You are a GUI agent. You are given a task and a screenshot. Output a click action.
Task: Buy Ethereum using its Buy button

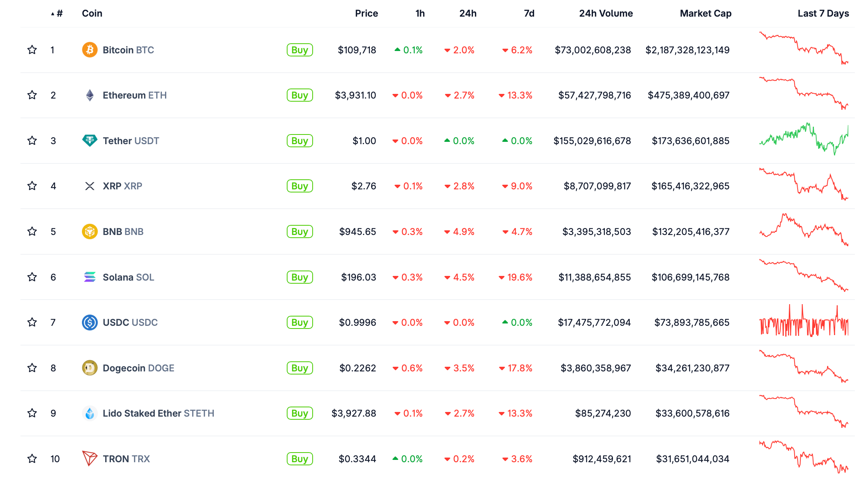(300, 95)
